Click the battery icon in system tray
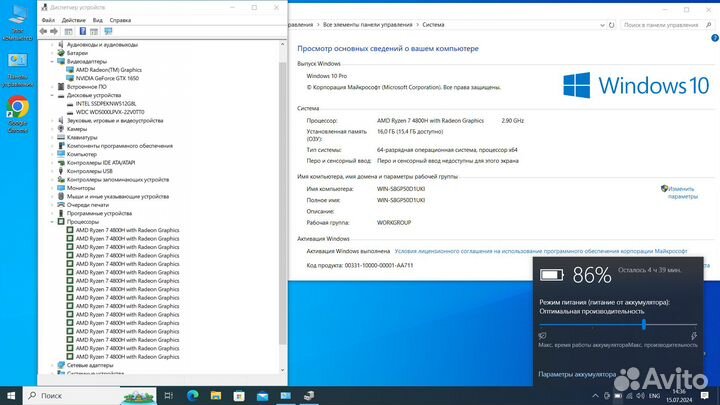720x405 pixels. (x=618, y=396)
